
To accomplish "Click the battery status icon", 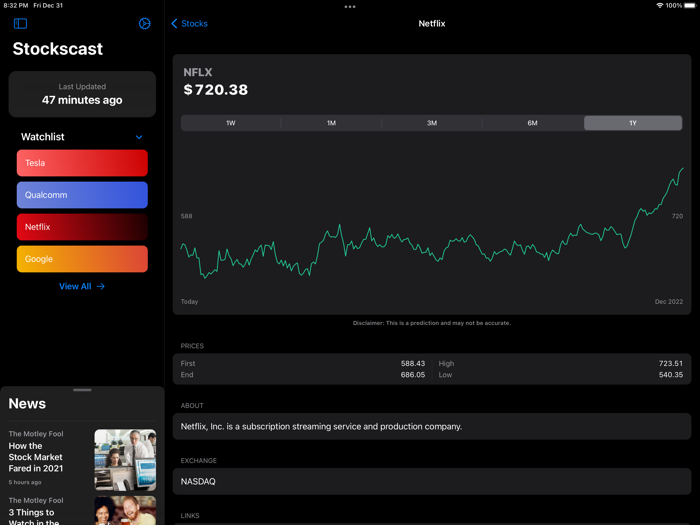I will click(690, 5).
